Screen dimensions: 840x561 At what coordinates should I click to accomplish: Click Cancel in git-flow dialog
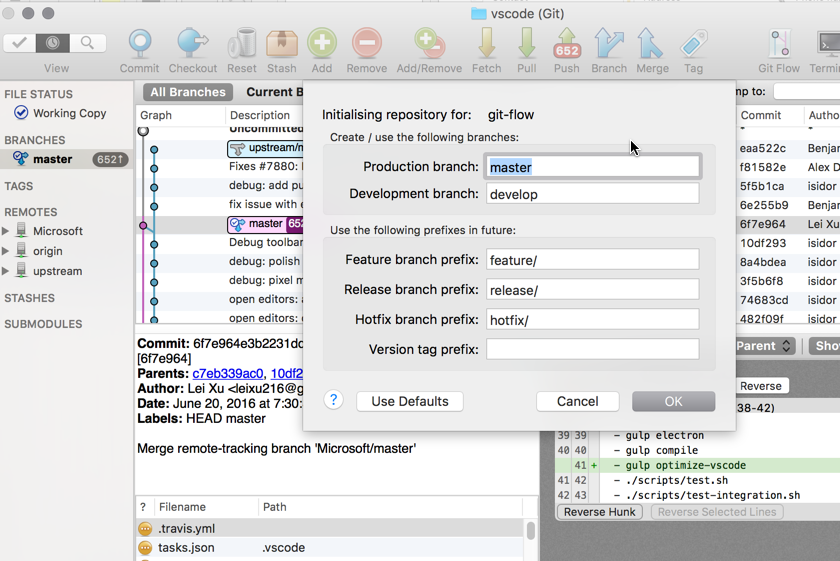click(578, 401)
